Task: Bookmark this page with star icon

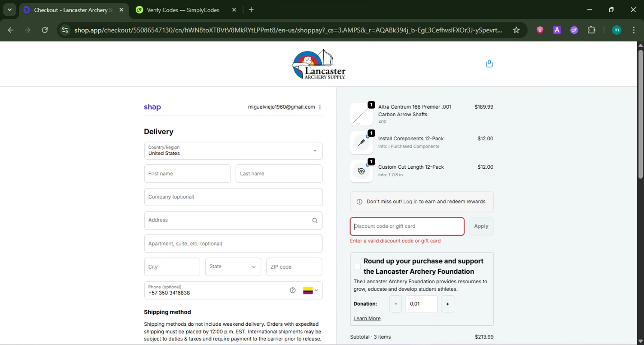Action: click(x=516, y=30)
